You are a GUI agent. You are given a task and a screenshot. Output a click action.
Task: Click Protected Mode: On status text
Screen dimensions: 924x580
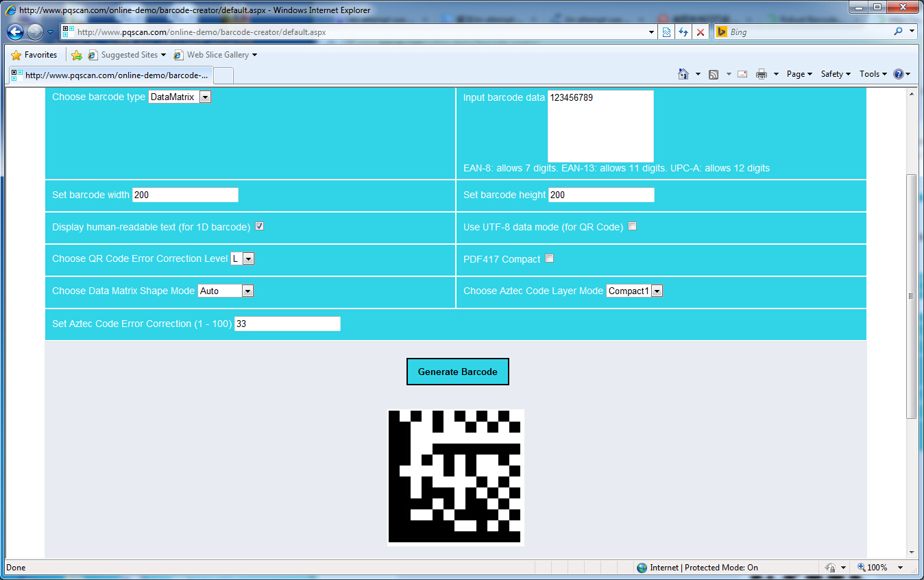tap(721, 568)
